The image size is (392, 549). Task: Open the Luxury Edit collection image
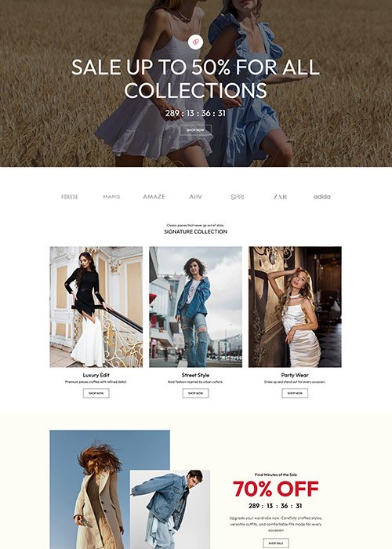[96, 307]
